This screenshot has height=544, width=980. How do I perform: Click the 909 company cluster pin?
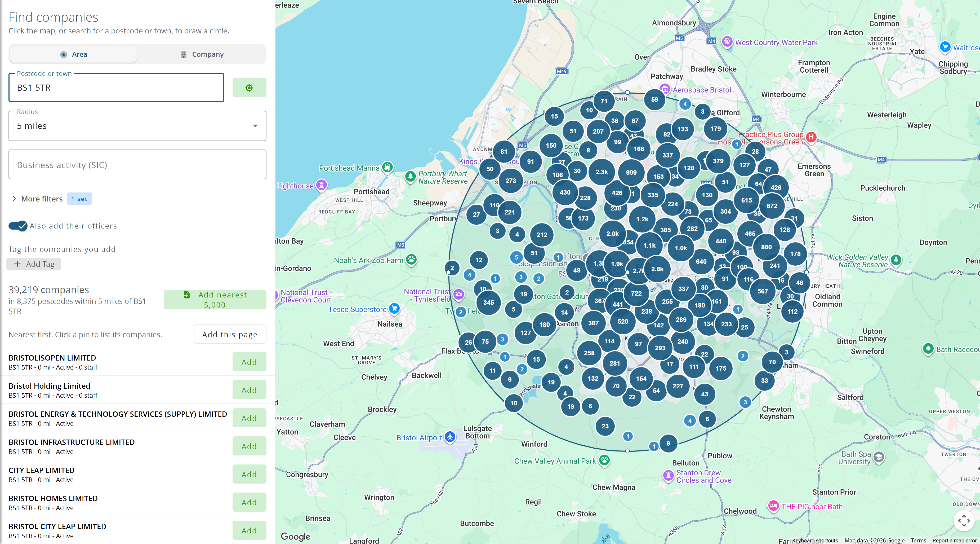coord(631,172)
